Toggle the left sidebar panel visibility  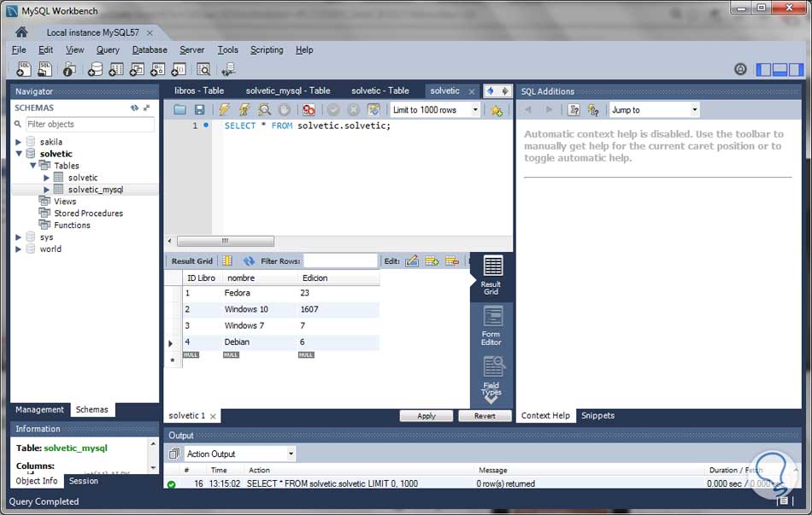pos(763,69)
